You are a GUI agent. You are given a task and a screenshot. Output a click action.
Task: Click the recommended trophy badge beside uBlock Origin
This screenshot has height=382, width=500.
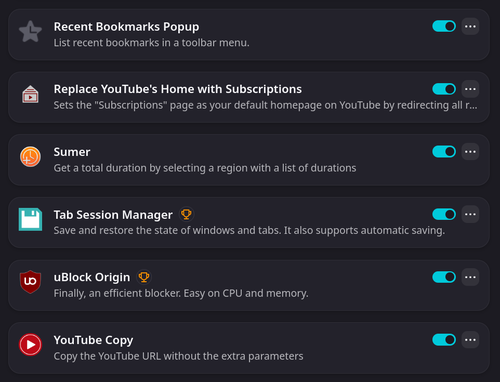144,277
